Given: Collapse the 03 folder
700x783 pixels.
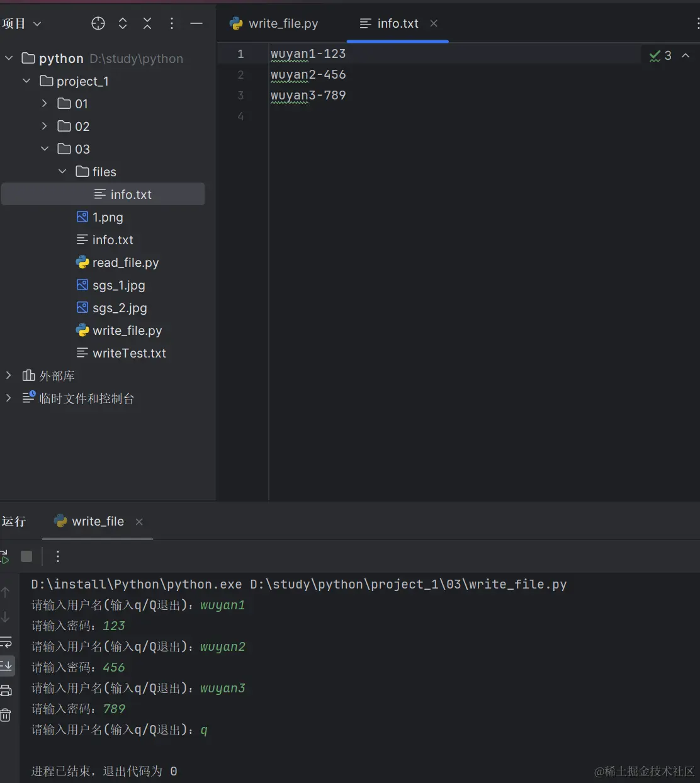Looking at the screenshot, I should pos(44,149).
